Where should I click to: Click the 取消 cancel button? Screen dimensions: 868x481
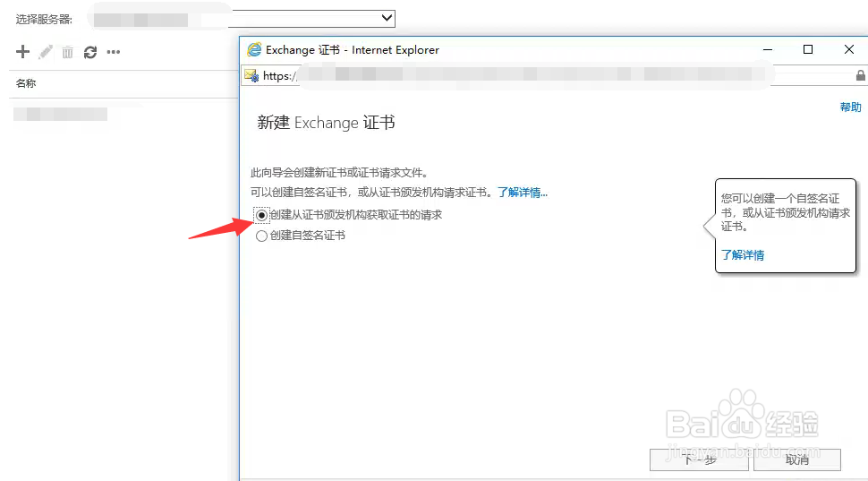[797, 460]
